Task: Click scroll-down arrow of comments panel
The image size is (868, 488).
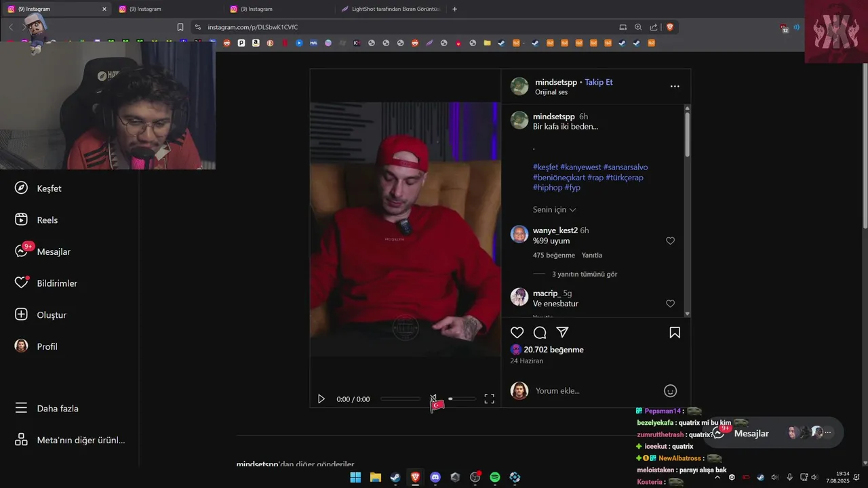Action: (687, 314)
